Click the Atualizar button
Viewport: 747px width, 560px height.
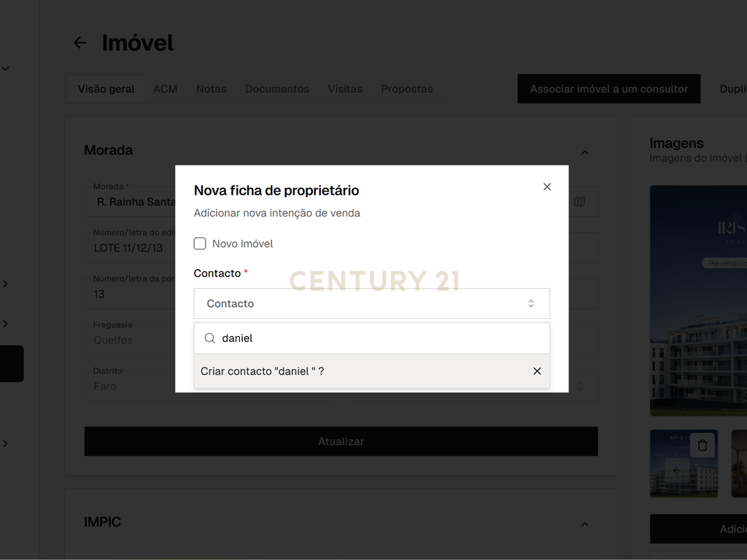341,441
